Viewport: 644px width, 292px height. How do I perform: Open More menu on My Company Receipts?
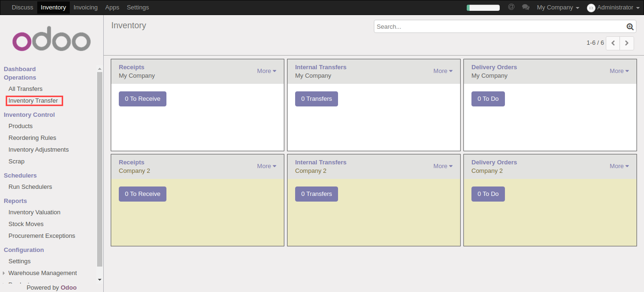click(266, 71)
